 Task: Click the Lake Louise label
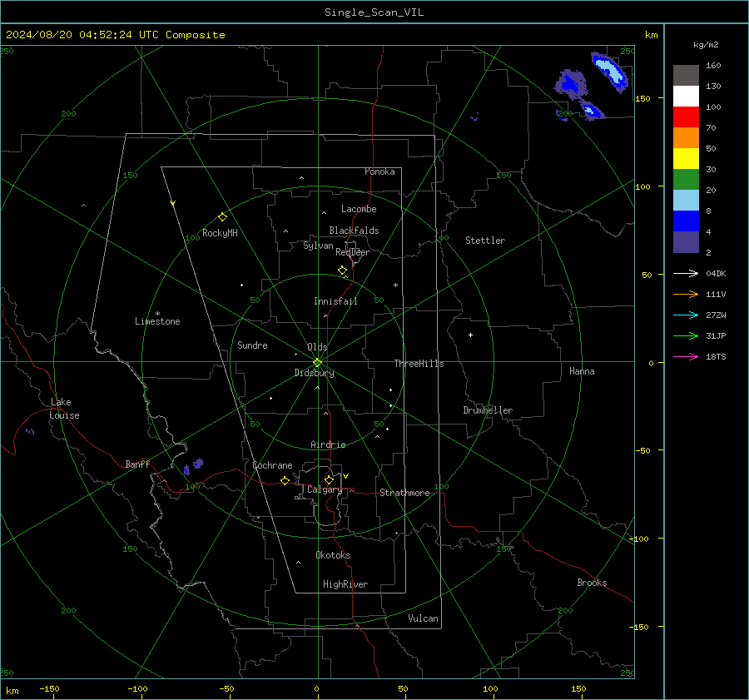point(64,409)
